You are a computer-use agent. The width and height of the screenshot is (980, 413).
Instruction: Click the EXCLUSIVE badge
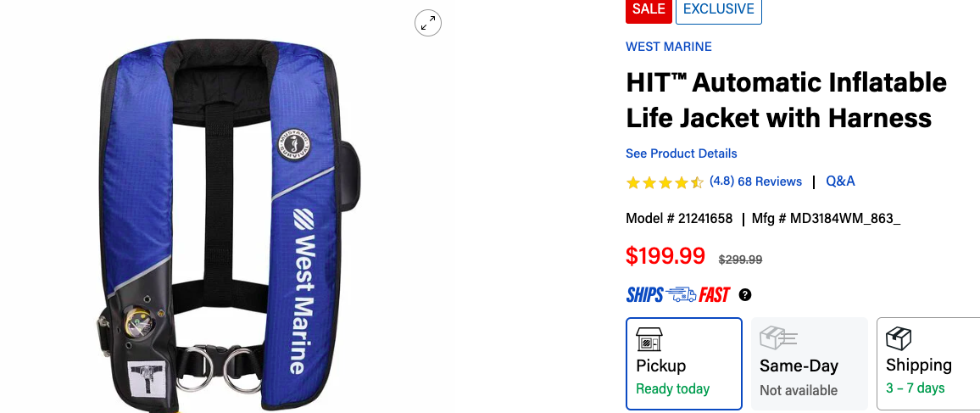click(719, 11)
